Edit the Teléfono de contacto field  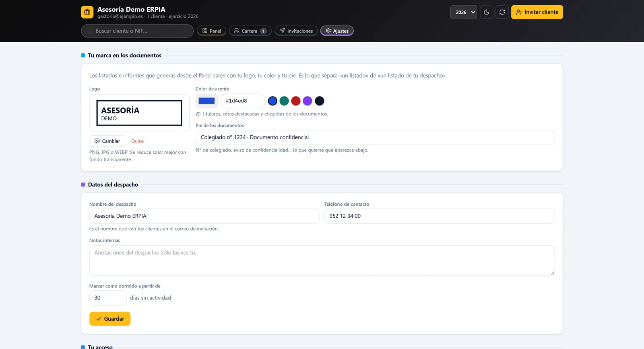pyautogui.click(x=440, y=216)
